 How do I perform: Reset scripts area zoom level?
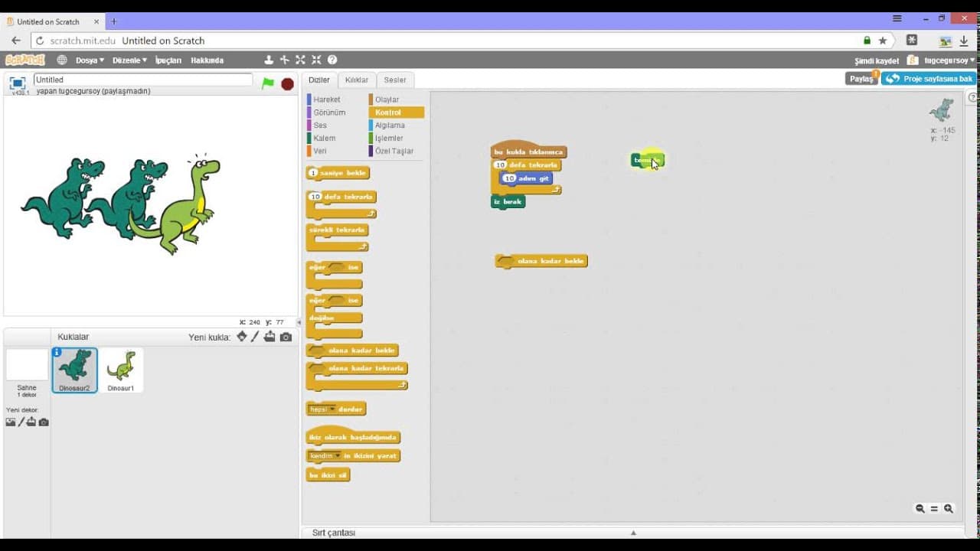pos(934,509)
